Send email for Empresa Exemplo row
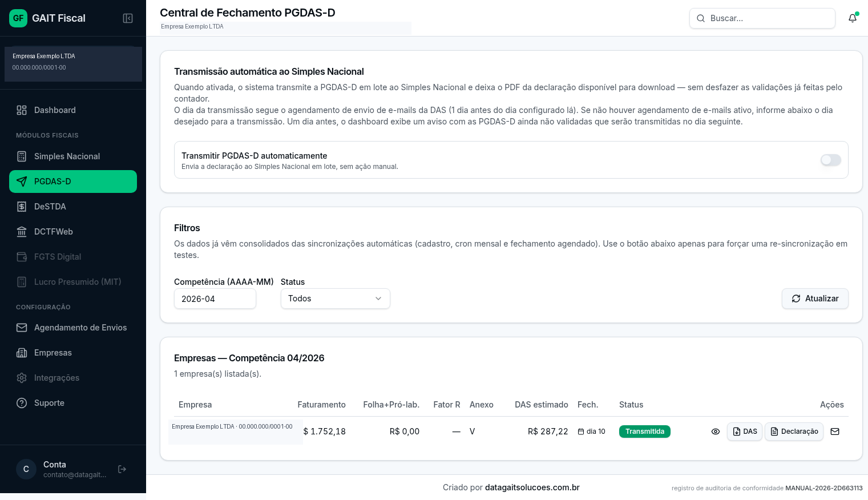This screenshot has height=500, width=868. point(835,432)
